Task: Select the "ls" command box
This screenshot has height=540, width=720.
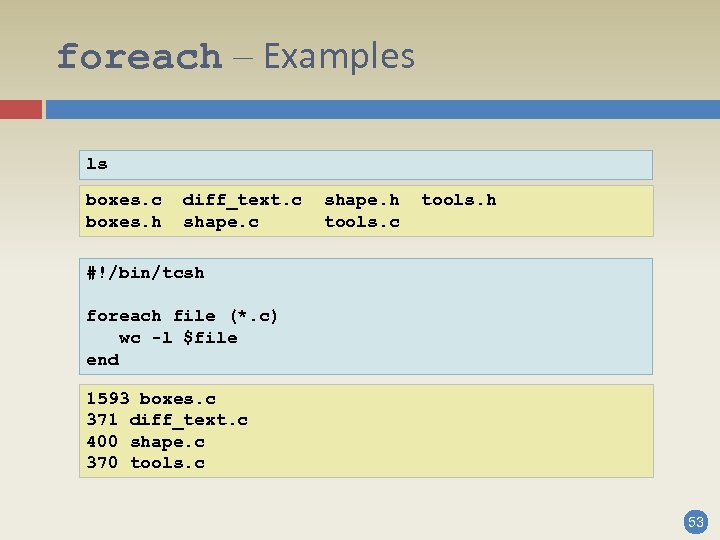Action: [366, 164]
